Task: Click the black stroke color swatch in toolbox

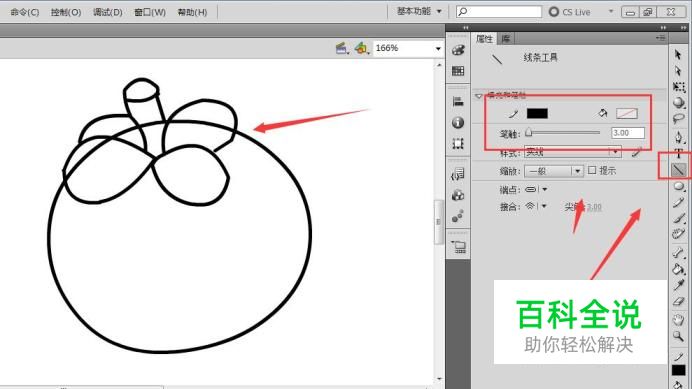Action: click(678, 370)
